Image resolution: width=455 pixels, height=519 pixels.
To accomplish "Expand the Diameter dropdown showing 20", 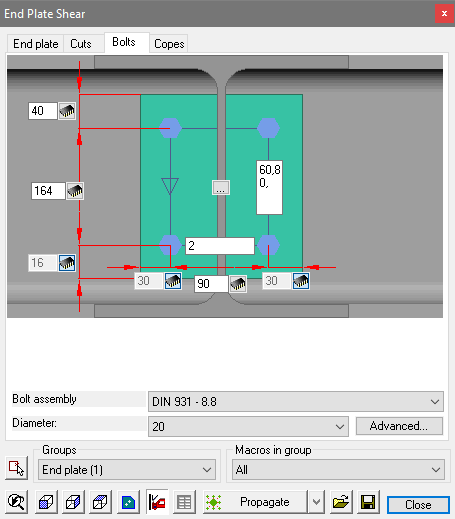I will tap(248, 426).
